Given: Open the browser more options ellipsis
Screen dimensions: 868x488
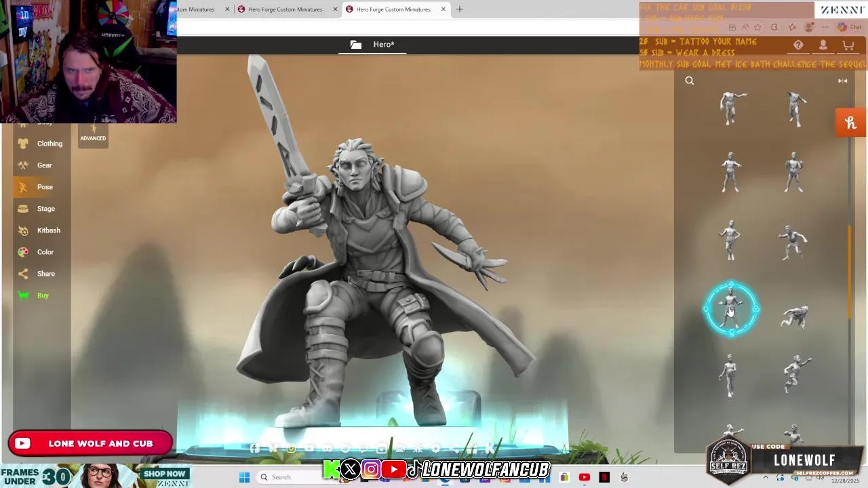Looking at the screenshot, I should pos(825,28).
